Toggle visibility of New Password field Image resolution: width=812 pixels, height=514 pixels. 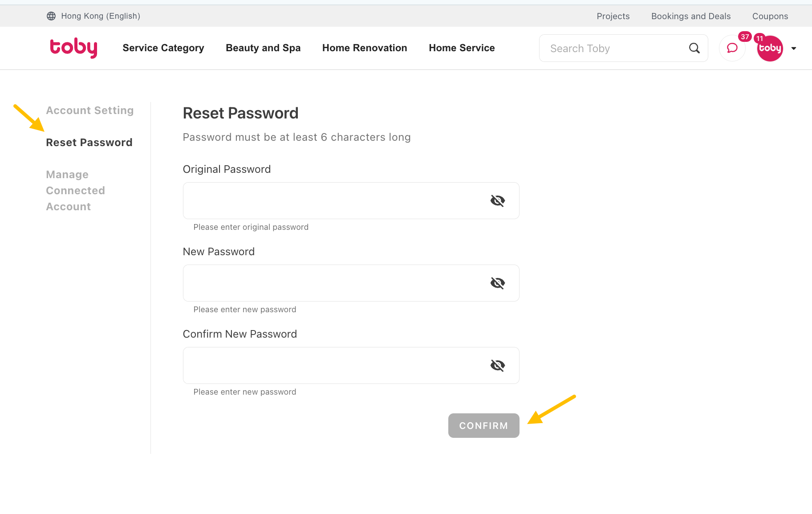pyautogui.click(x=498, y=283)
